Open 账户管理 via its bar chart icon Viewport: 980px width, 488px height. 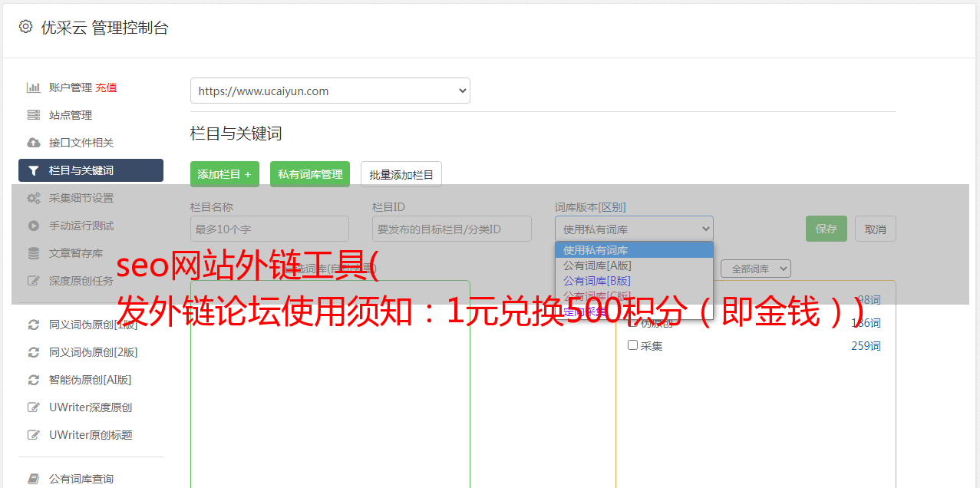pos(33,87)
